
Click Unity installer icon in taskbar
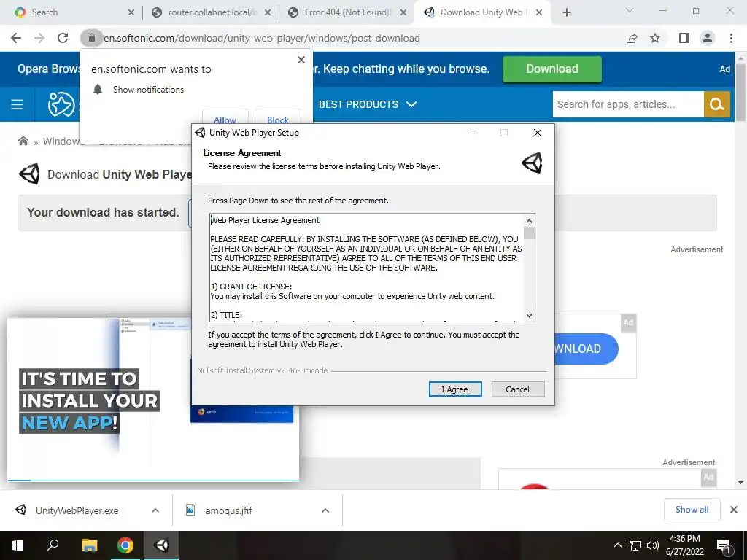pyautogui.click(x=161, y=545)
